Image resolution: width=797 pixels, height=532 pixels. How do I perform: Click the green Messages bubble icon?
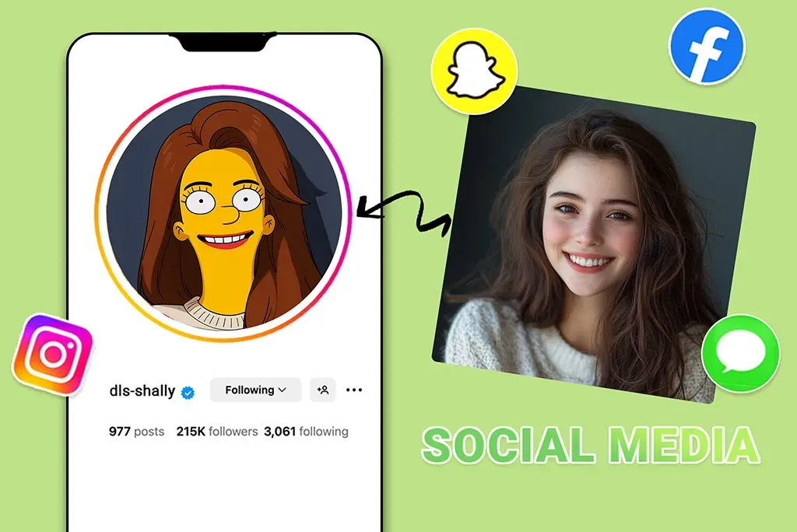click(x=741, y=354)
